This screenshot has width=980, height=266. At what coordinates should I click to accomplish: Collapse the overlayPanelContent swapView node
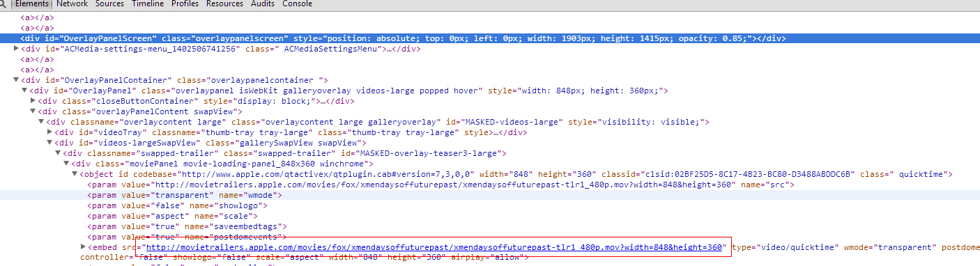[x=33, y=111]
